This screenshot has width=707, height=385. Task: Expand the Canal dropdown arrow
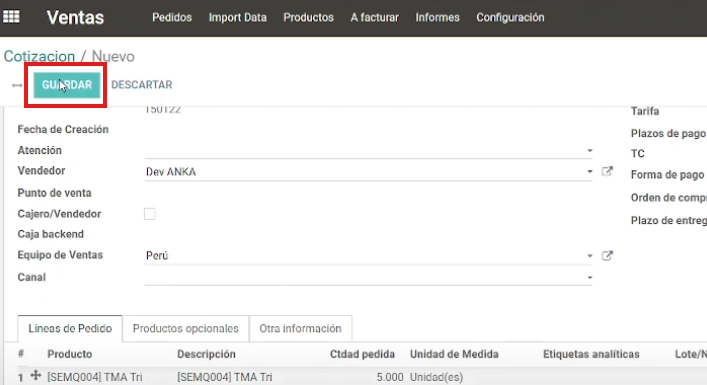pyautogui.click(x=589, y=277)
